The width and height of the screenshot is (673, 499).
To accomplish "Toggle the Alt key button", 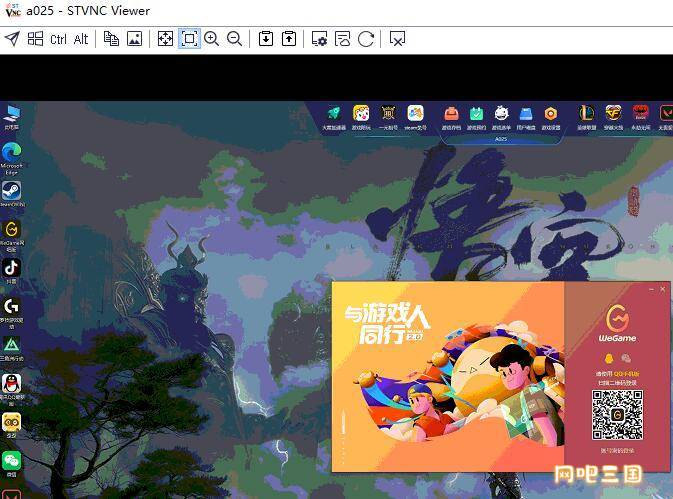I will point(81,39).
